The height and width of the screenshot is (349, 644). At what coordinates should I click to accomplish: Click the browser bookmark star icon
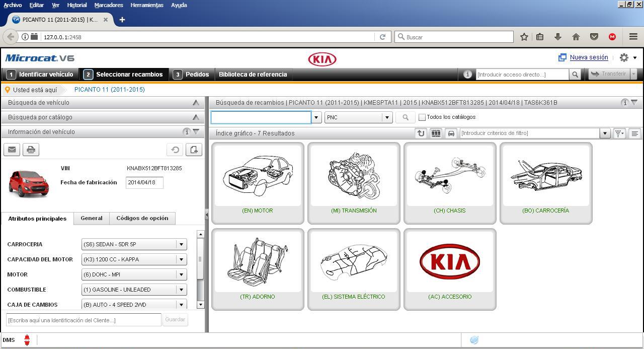click(524, 37)
